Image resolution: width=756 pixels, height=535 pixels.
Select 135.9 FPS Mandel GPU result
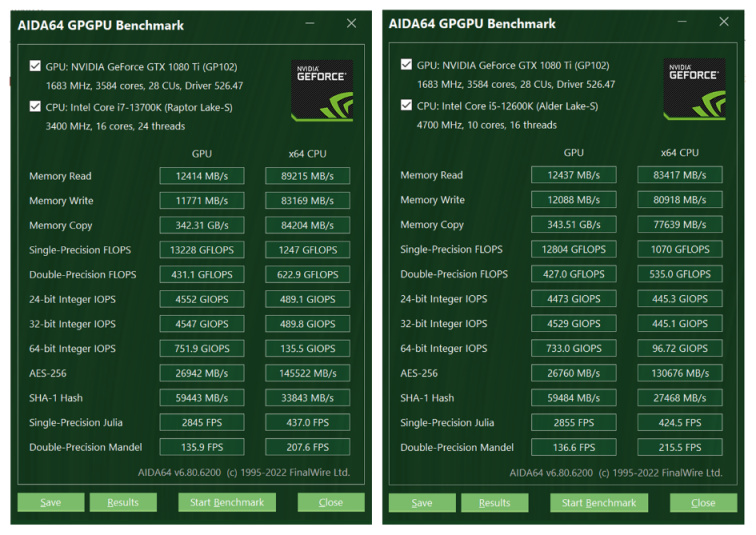[x=202, y=447]
